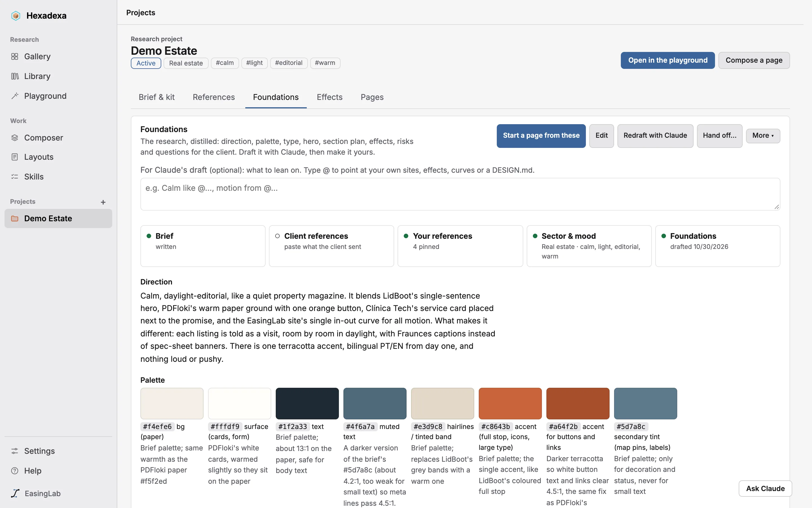The height and width of the screenshot is (508, 812).
Task: Open EasingLab via its curve icon
Action: tap(15, 493)
